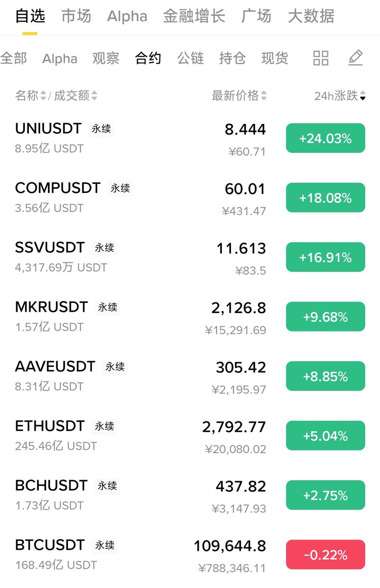The width and height of the screenshot is (380, 588).
Task: Open the ETHUSDT perpetual contract row
Action: tap(190, 436)
